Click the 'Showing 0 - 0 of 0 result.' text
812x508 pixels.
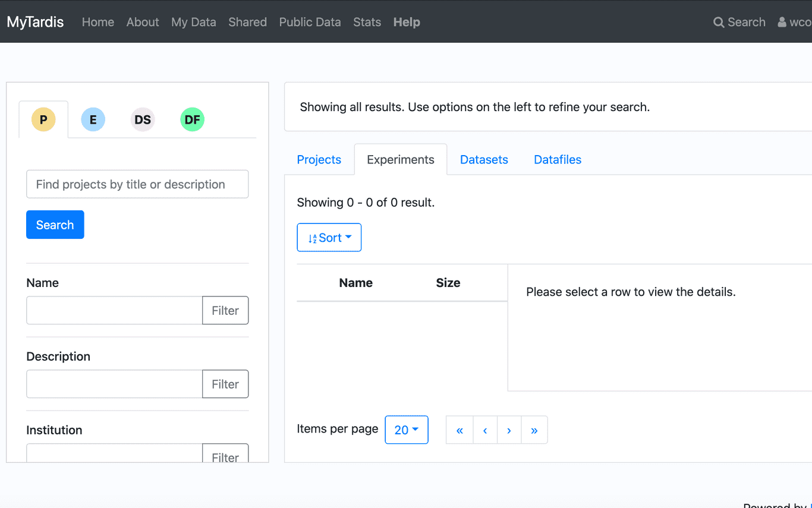(366, 203)
